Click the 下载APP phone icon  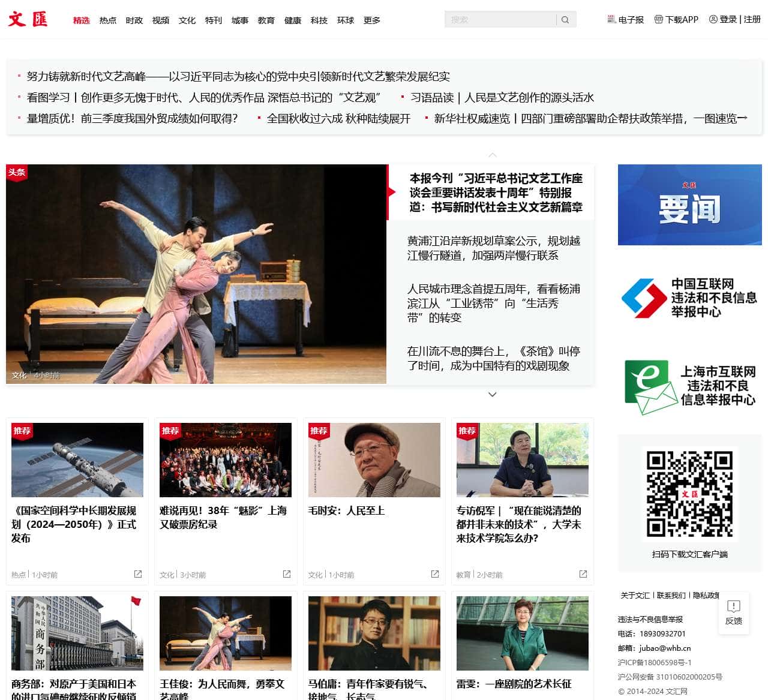pos(659,19)
